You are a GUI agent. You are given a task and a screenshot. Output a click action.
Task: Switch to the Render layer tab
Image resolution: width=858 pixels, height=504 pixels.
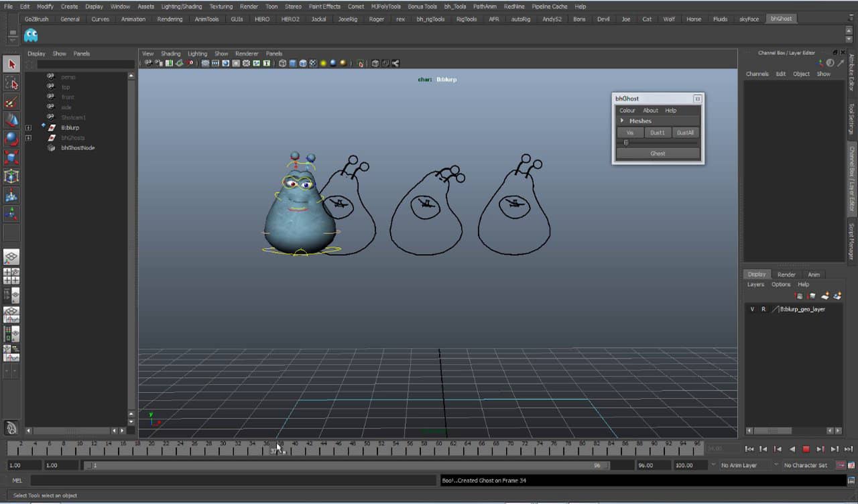(x=786, y=275)
